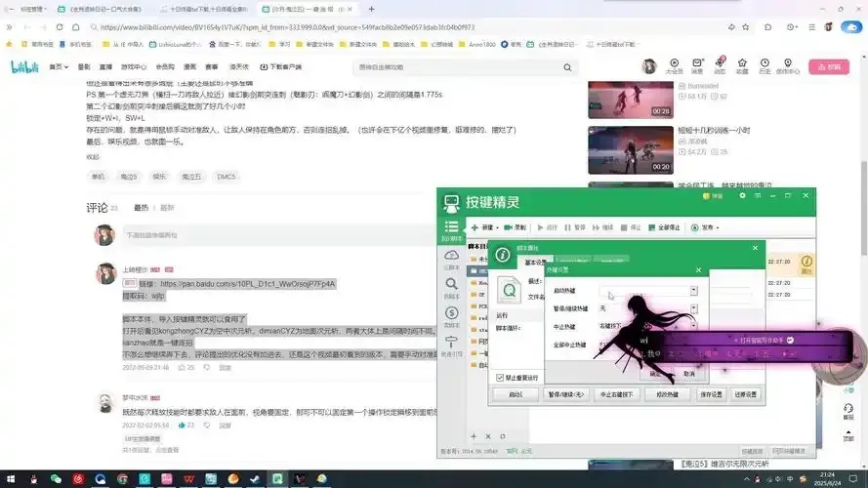Click the 暂停 pause toolbar button
This screenshot has width=868, height=488.
point(575,227)
